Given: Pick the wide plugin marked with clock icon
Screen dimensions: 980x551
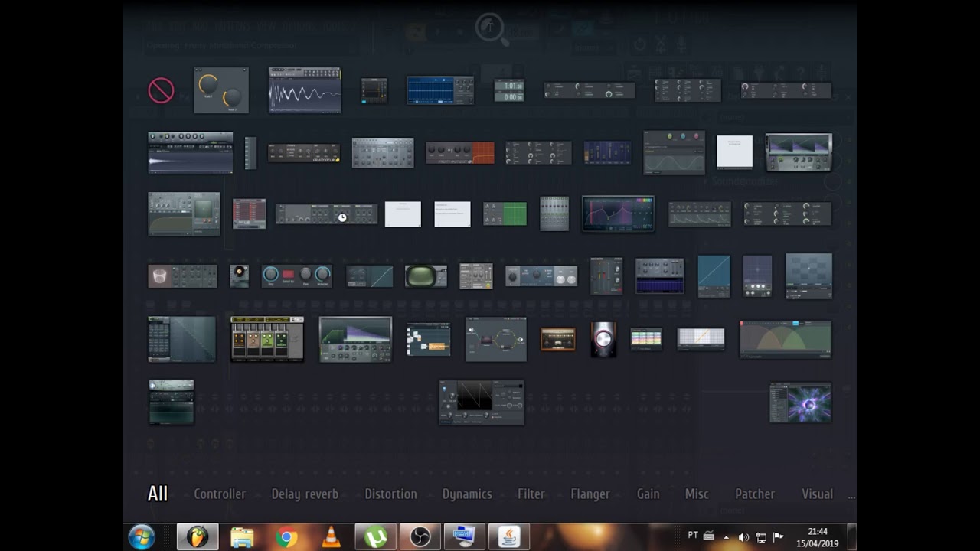Looking at the screenshot, I should (326, 214).
